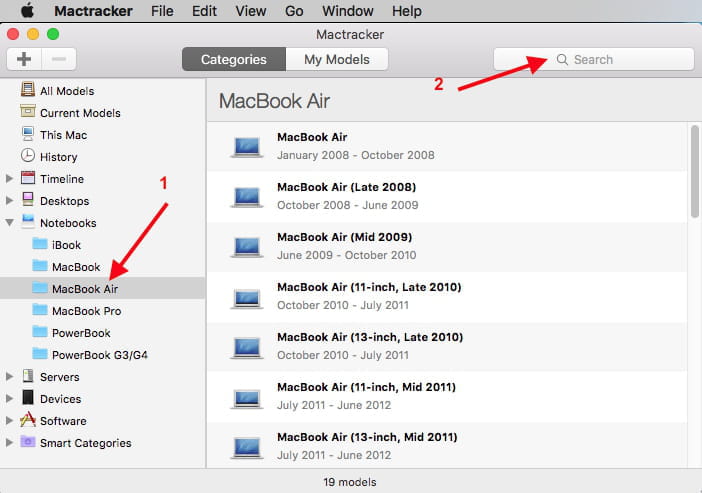The height and width of the screenshot is (493, 702).
Task: Click the PowerBook G3/G4 folder icon
Action: tap(40, 354)
